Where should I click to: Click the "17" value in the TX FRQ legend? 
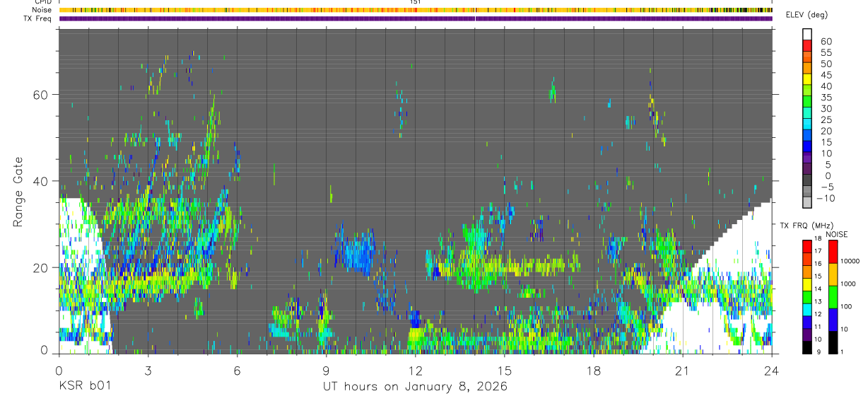(x=819, y=251)
